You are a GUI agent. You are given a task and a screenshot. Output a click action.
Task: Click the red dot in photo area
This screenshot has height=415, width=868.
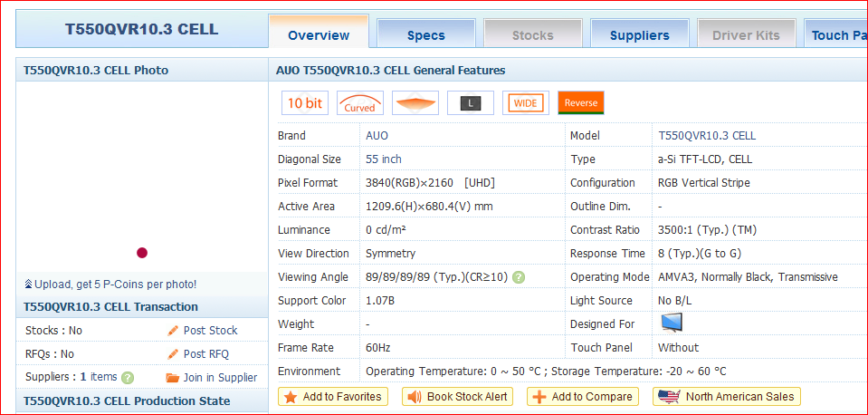click(142, 253)
